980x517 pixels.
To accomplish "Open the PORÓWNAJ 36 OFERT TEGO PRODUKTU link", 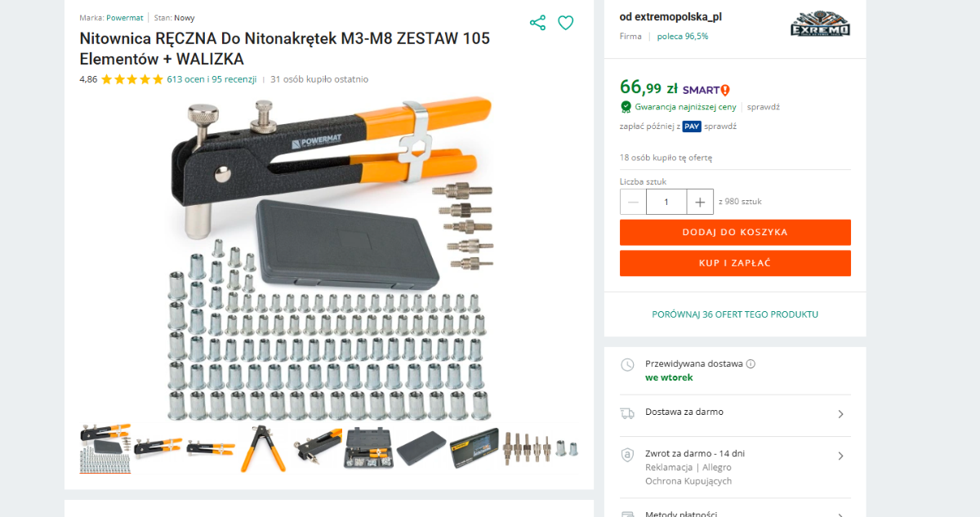I will [735, 314].
